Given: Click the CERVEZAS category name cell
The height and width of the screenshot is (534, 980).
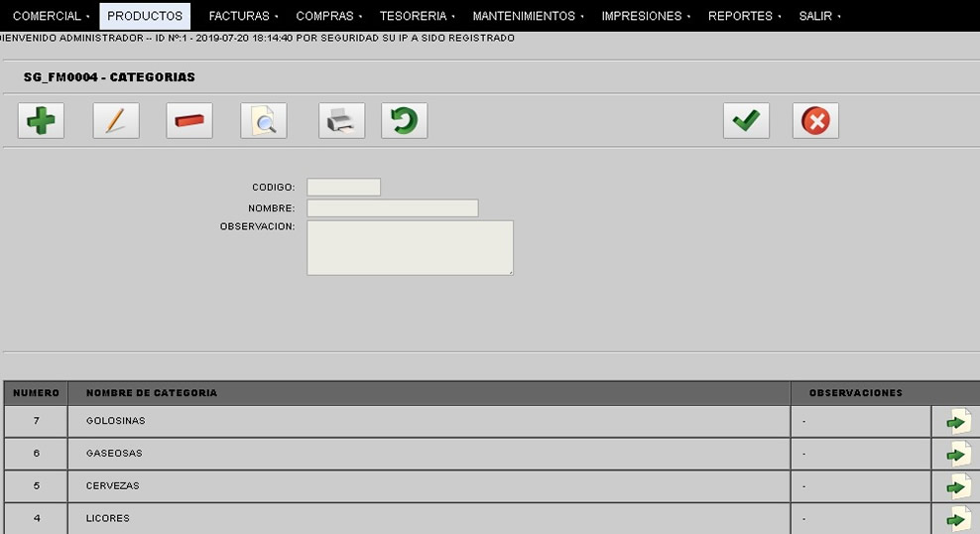Looking at the screenshot, I should [429, 486].
